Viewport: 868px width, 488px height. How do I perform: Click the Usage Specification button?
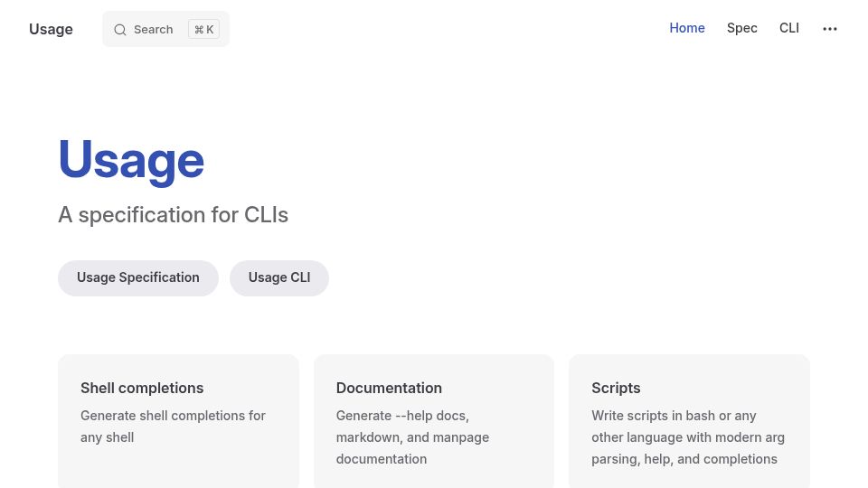tap(137, 277)
